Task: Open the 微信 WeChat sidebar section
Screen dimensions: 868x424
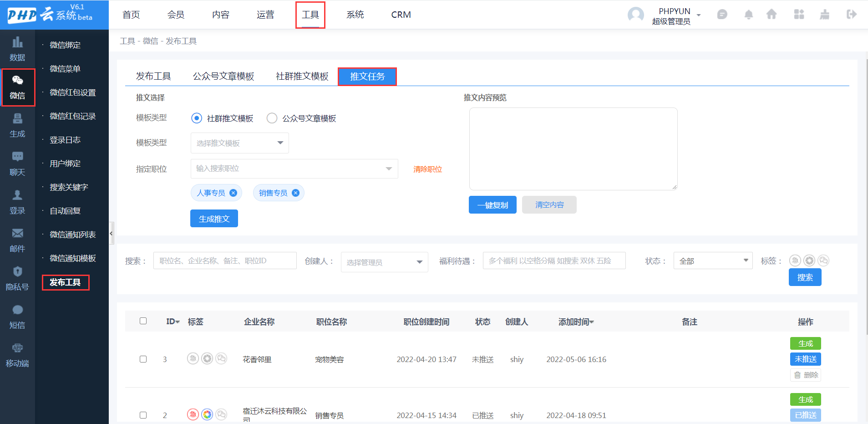Action: [18, 87]
